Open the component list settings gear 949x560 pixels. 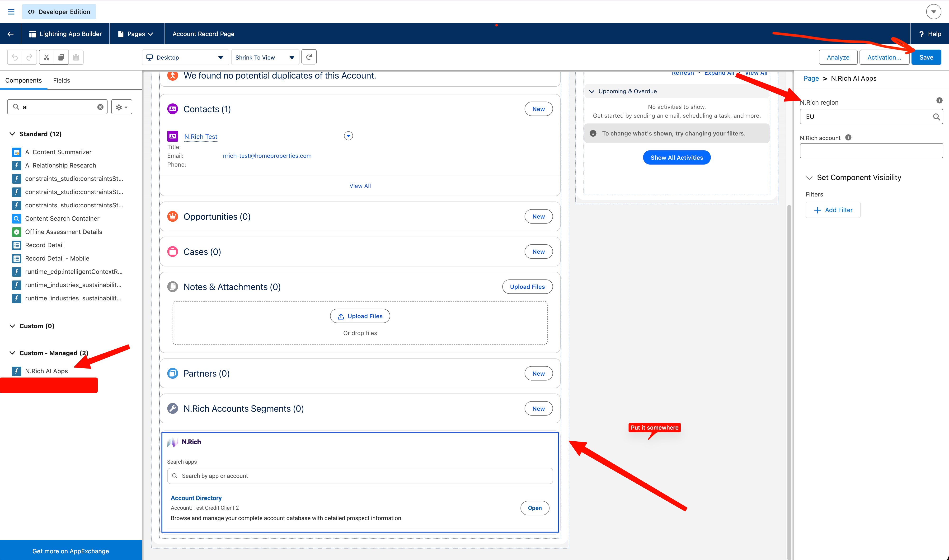122,107
